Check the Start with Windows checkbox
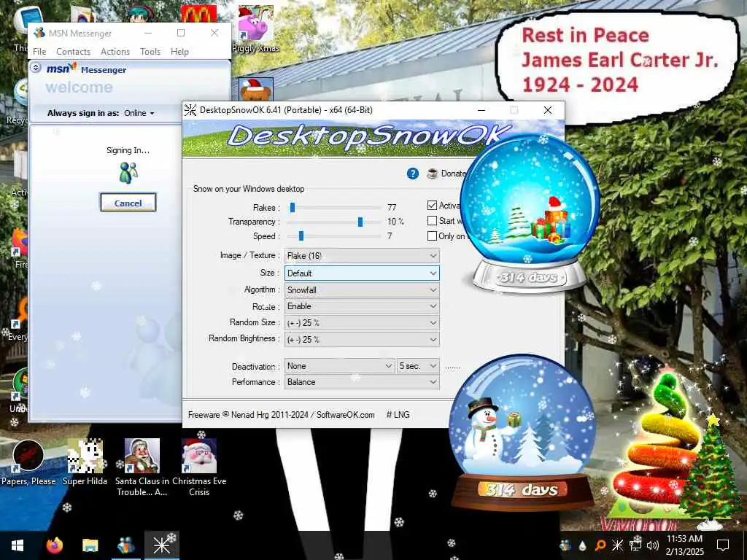The image size is (747, 560). [432, 220]
